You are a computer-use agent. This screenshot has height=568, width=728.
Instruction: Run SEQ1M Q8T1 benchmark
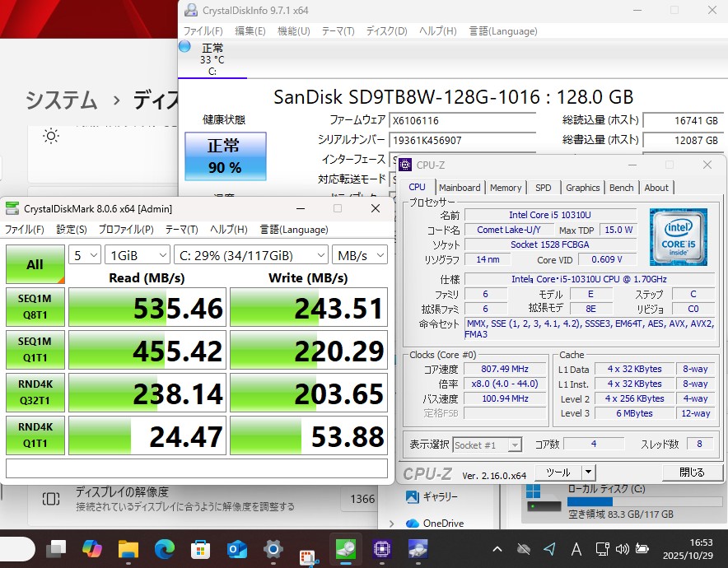(35, 307)
